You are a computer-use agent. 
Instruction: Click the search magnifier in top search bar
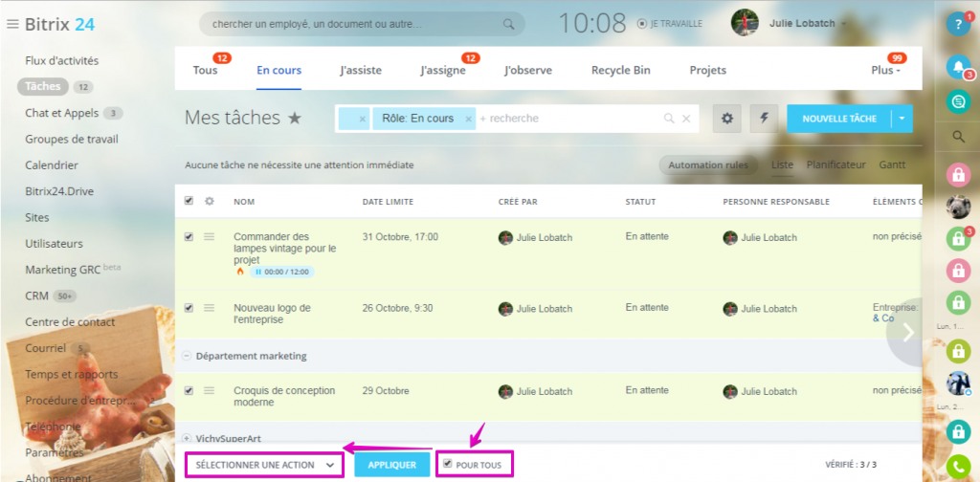[509, 24]
